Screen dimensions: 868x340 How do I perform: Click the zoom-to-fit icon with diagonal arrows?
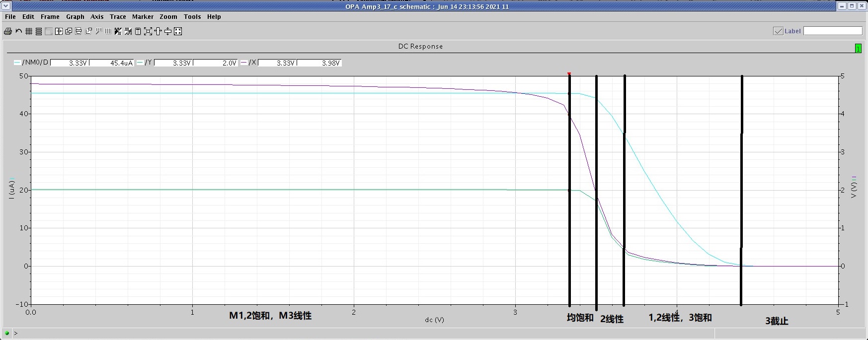click(148, 31)
